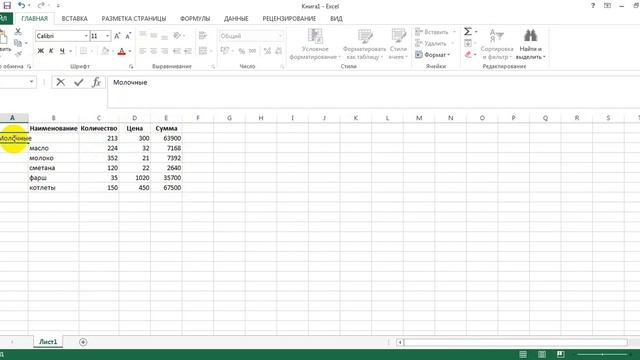This screenshot has height=360, width=640.
Task: Expand the Шрифт group dialog launcher
Action: pyautogui.click(x=131, y=66)
